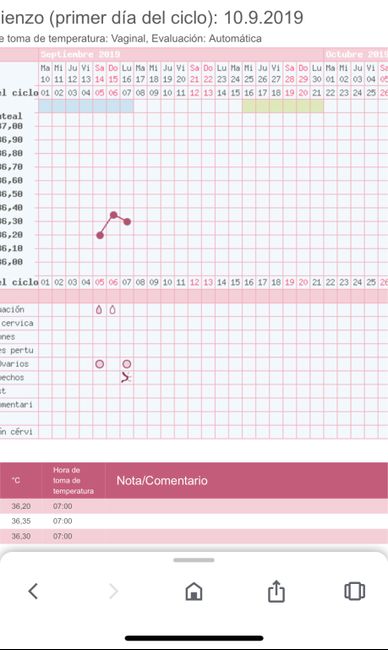Tap the Lu 16 date column header

coord(127,73)
